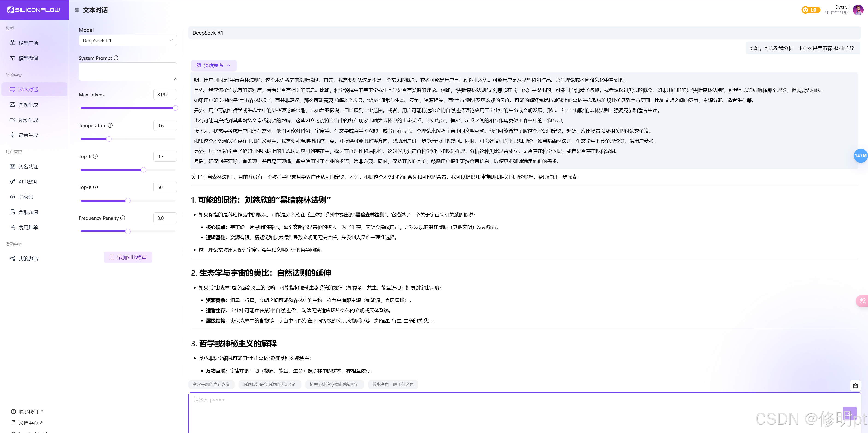
Task: Click the Temperature slider handle
Action: 109,139
